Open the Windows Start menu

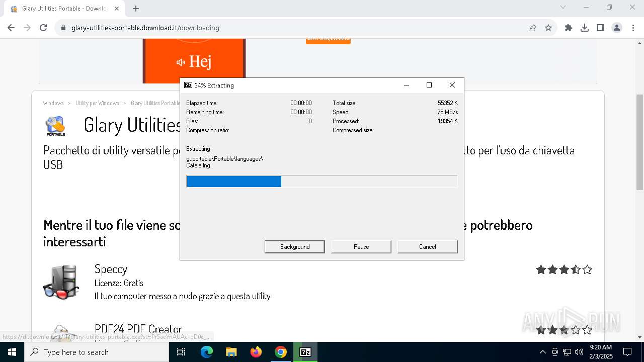click(x=12, y=352)
